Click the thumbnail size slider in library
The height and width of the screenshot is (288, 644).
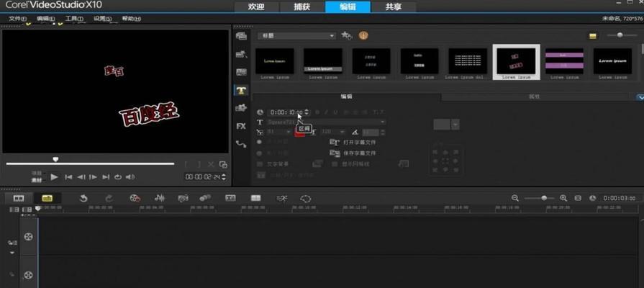620,35
